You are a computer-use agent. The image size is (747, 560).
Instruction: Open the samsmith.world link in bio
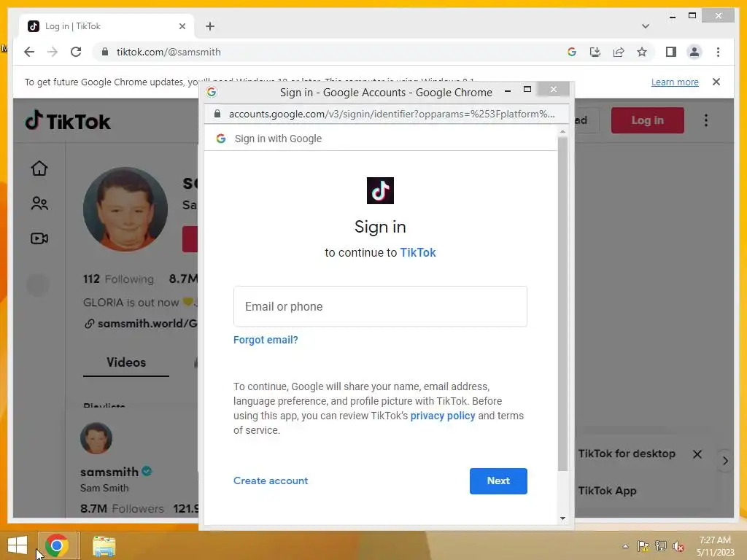tap(141, 323)
